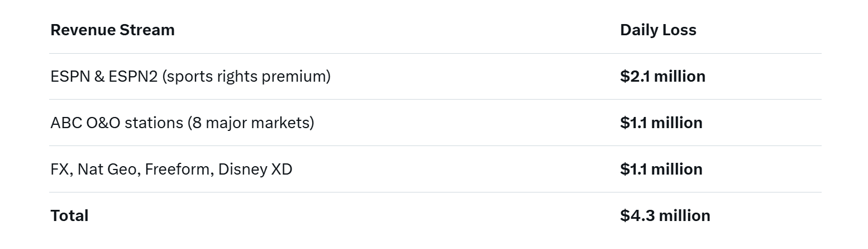Select the FX, Nat Geo, Freeform row label

(x=171, y=169)
